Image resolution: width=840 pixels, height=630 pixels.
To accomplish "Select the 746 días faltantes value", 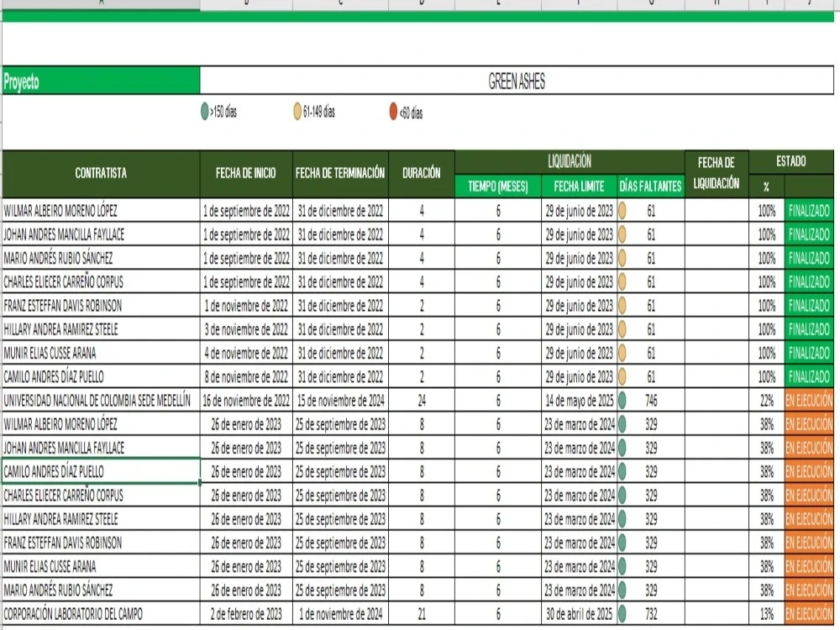I will pos(651,400).
